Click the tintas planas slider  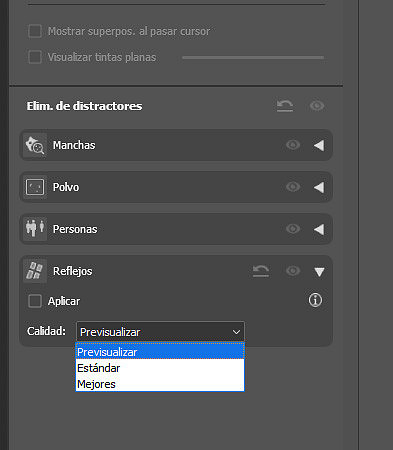coord(253,57)
